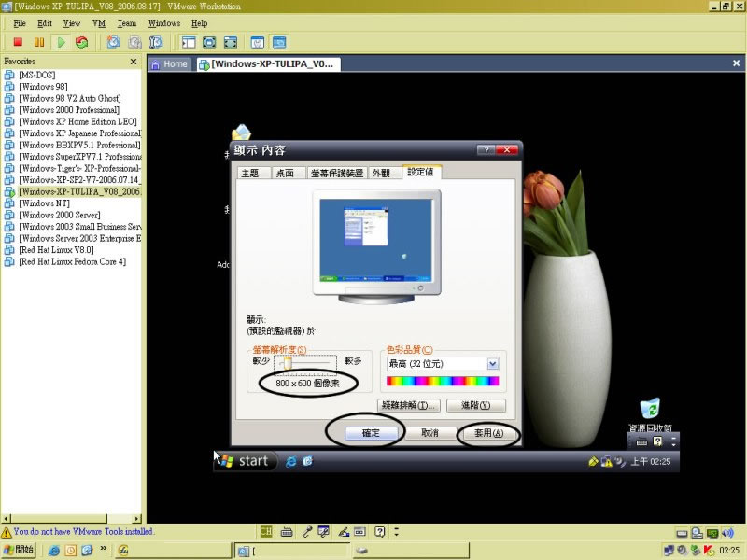Select [Red Hat Linux Fedora Core 4] favorite
The image size is (747, 560).
pyautogui.click(x=73, y=261)
